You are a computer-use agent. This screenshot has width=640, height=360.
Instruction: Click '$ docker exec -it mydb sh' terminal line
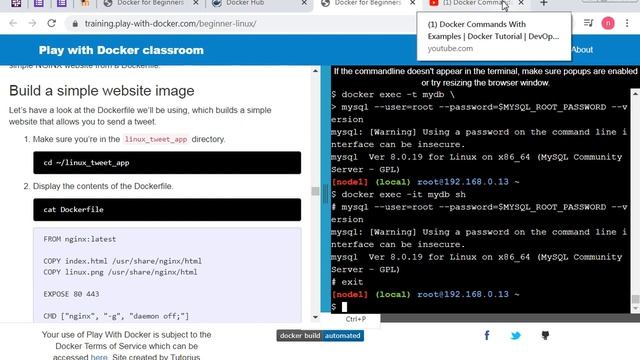(x=398, y=194)
